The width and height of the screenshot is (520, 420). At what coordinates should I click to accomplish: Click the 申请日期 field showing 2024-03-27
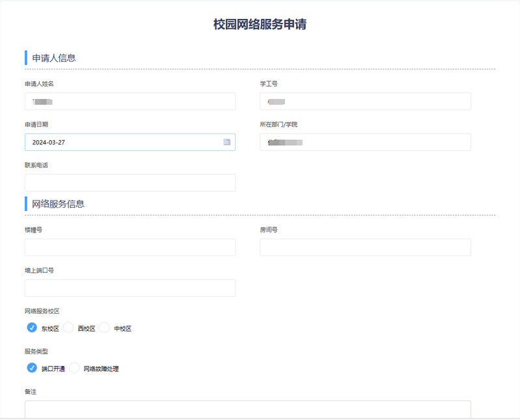[124, 142]
